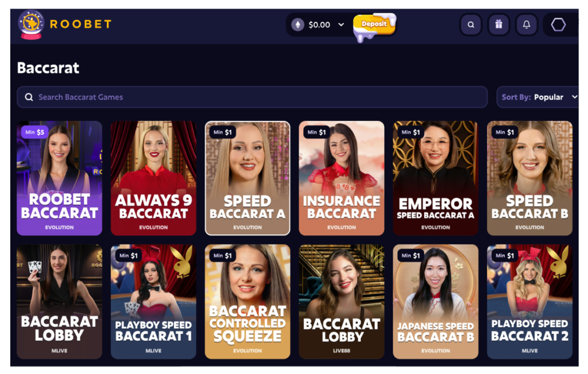Click the hexagon profile icon
Viewport: 588px width, 374px height.
558,25
